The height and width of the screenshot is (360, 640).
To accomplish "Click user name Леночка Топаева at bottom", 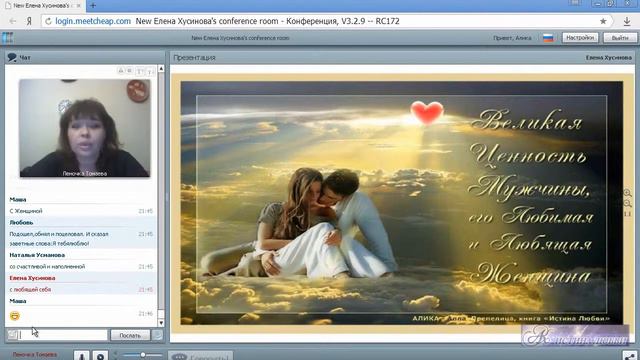I will tap(35, 355).
